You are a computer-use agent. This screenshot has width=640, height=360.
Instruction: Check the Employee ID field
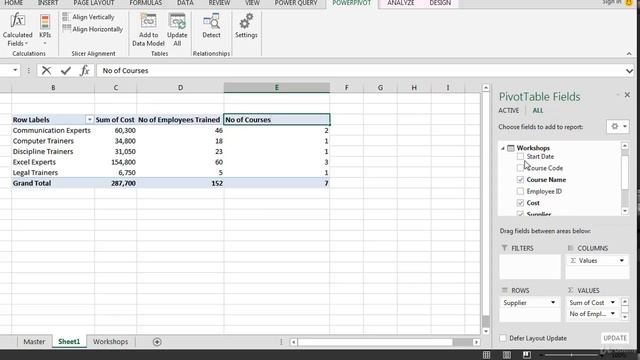520,191
